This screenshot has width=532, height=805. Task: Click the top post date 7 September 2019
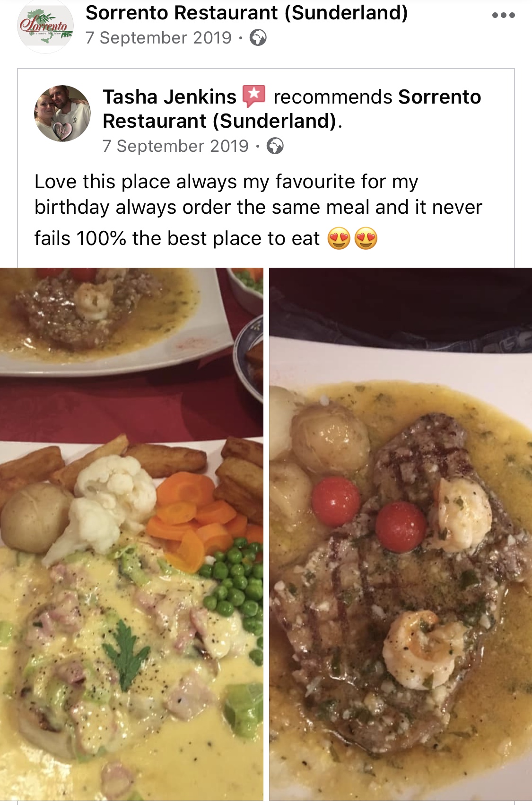(159, 38)
